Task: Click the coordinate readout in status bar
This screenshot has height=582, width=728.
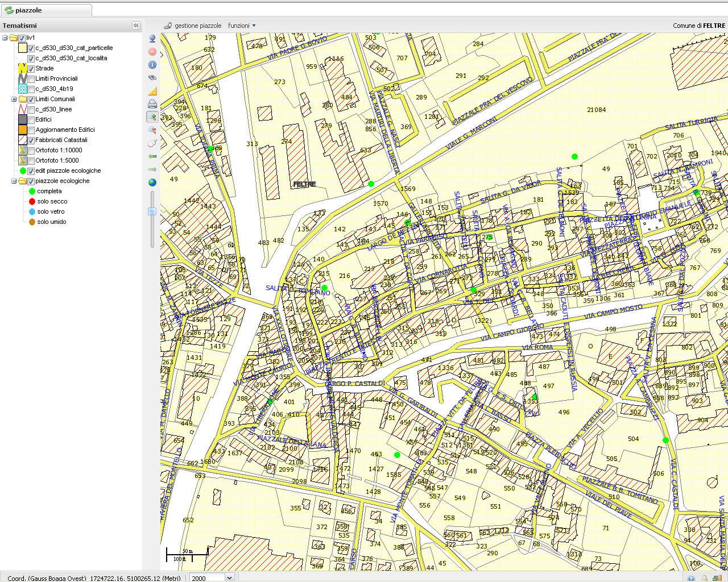Action: (x=94, y=578)
